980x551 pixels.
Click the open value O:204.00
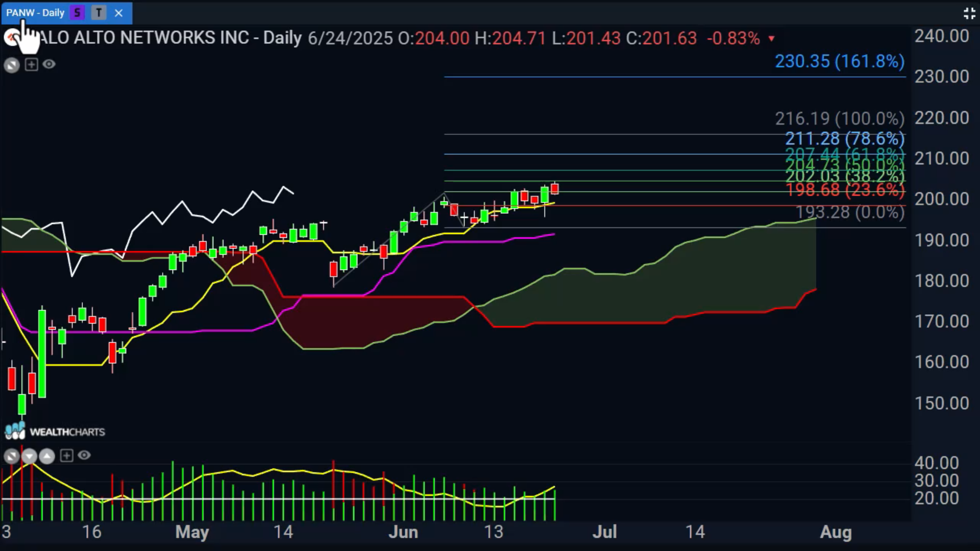pos(433,38)
